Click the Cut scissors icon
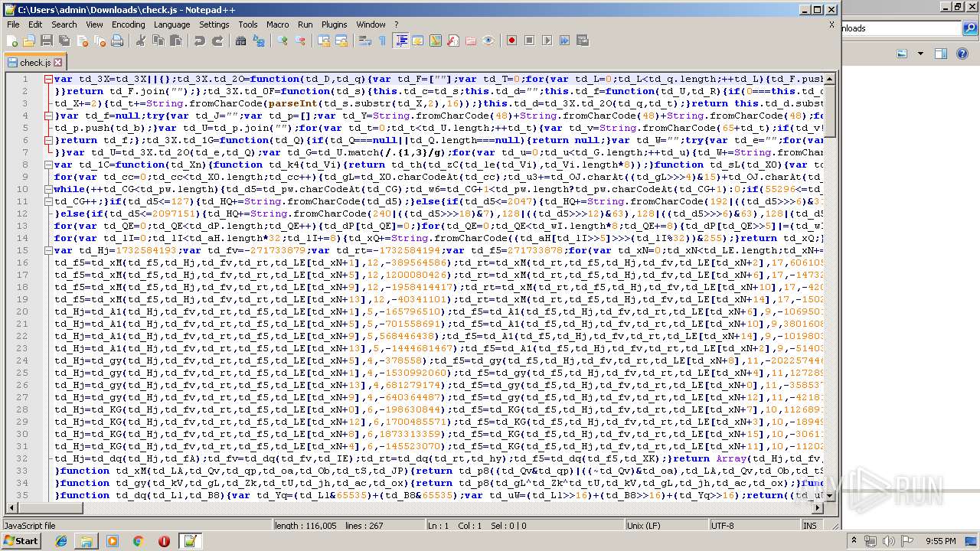980x551 pixels. [140, 41]
